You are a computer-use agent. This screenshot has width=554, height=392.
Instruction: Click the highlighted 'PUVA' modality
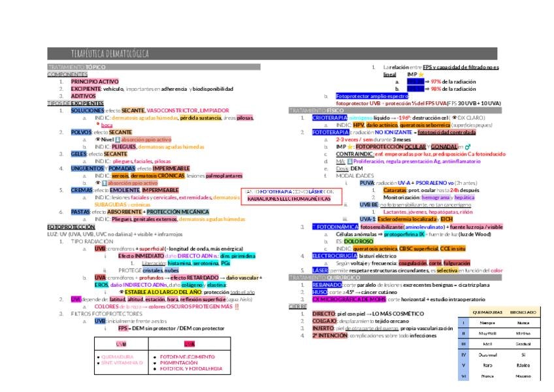tap(367, 183)
